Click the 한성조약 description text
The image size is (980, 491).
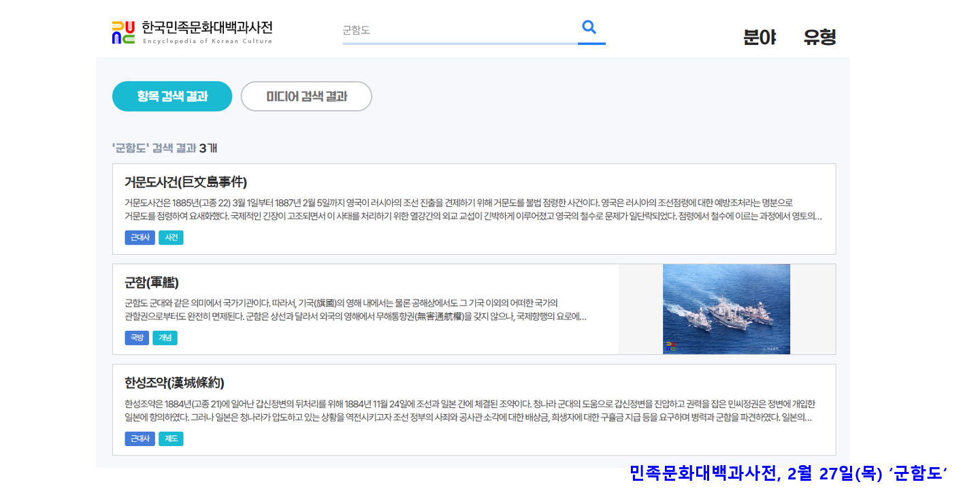[470, 411]
